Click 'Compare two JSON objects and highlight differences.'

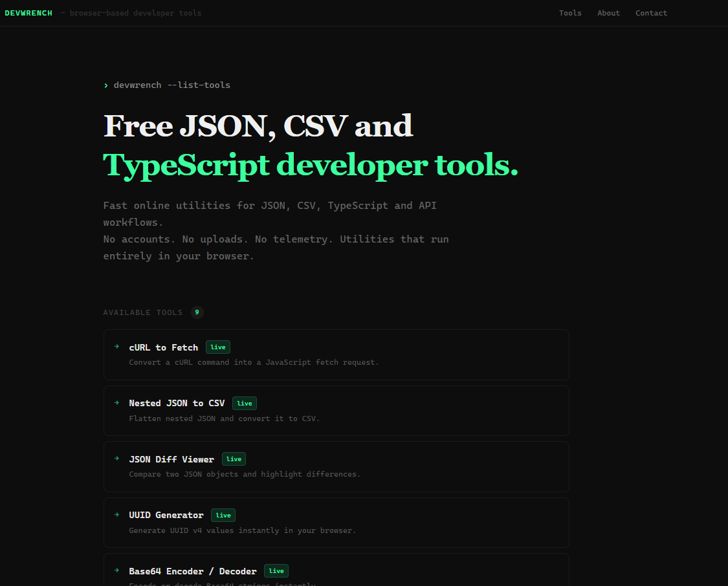[245, 474]
